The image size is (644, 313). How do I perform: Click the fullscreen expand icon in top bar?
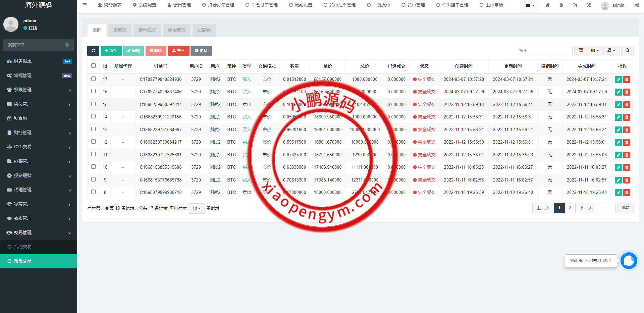coord(589,5)
